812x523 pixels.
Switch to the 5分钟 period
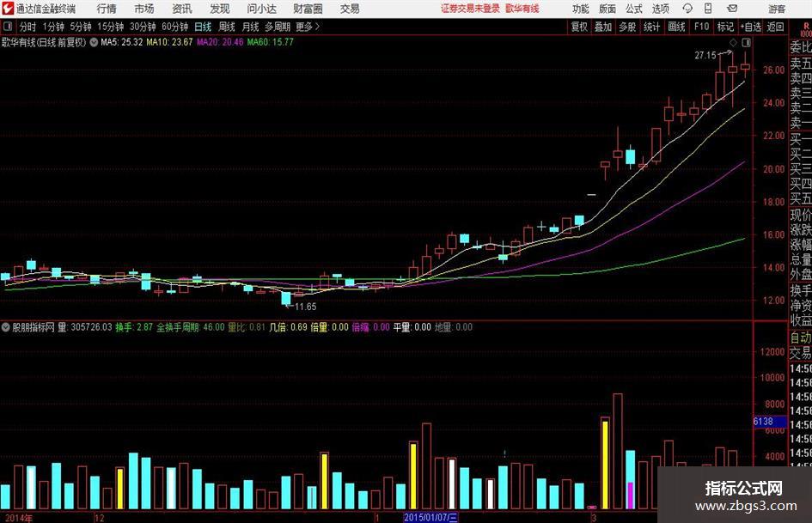(80, 27)
